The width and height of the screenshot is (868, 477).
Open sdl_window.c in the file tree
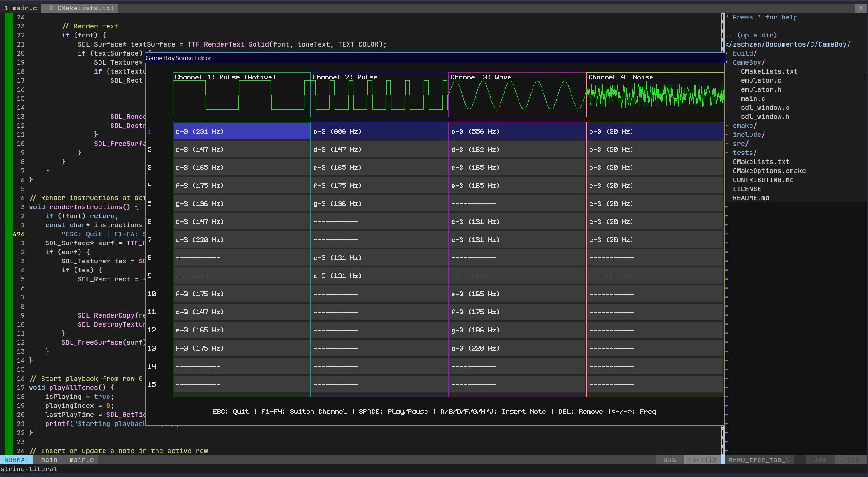pyautogui.click(x=765, y=108)
